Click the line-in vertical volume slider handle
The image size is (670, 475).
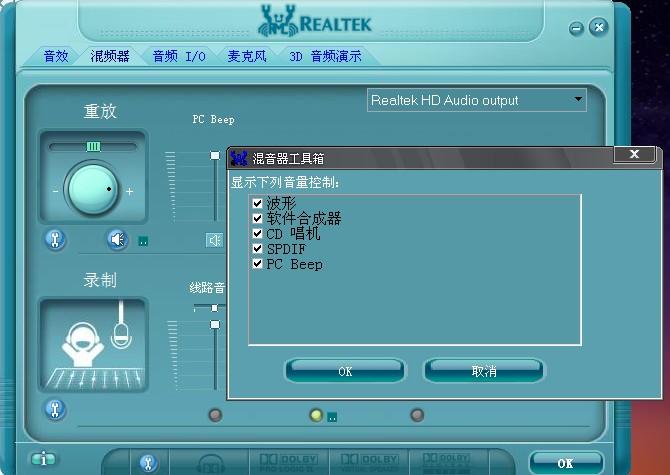click(215, 325)
